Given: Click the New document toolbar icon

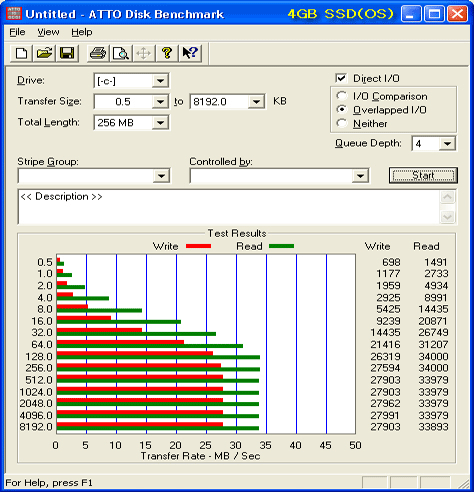Looking at the screenshot, I should [x=22, y=53].
